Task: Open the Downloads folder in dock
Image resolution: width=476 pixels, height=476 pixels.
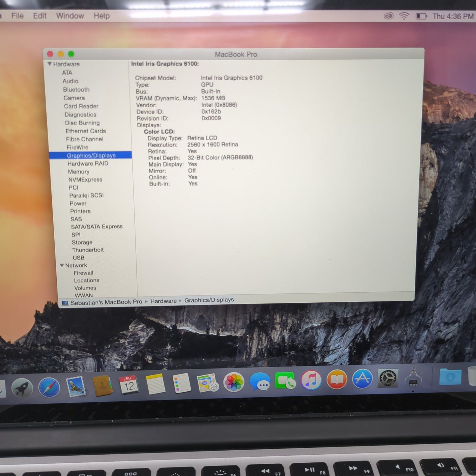Action: point(450,377)
